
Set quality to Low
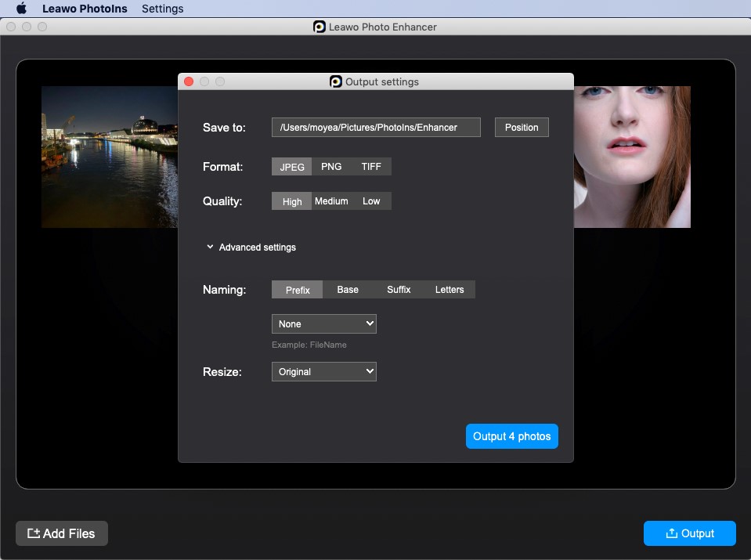coord(371,201)
